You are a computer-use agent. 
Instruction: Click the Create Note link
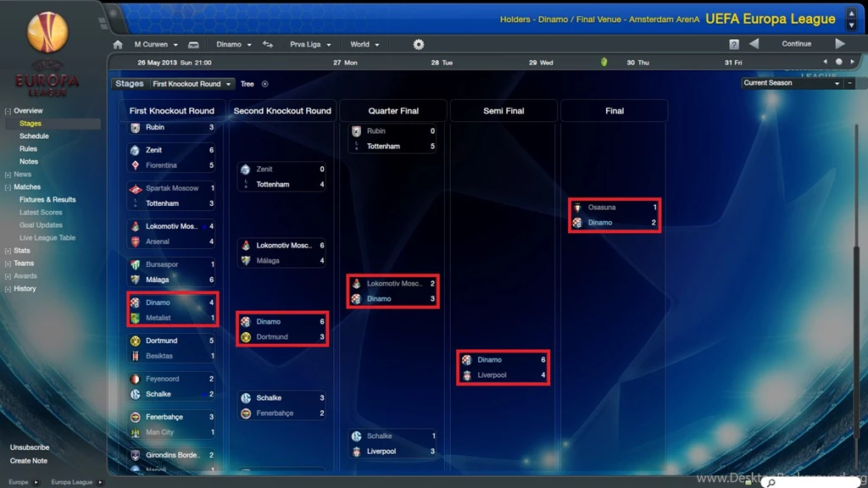[29, 461]
